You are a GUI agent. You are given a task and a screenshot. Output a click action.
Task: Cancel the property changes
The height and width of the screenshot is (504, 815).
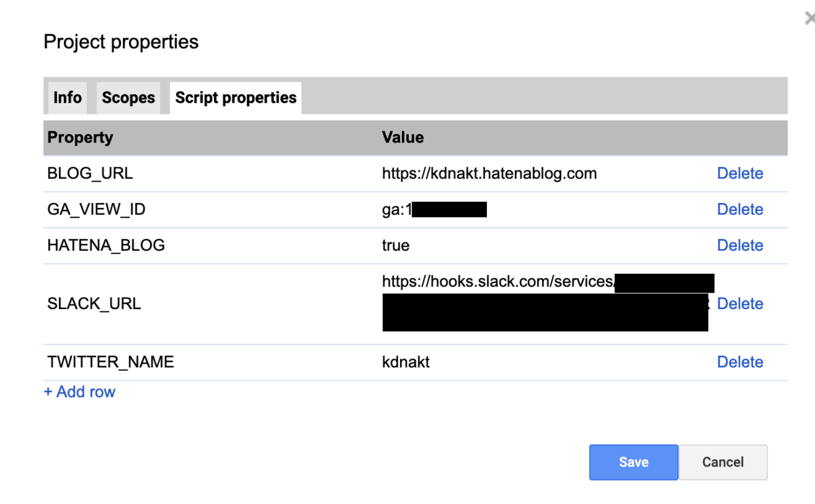[x=723, y=462]
